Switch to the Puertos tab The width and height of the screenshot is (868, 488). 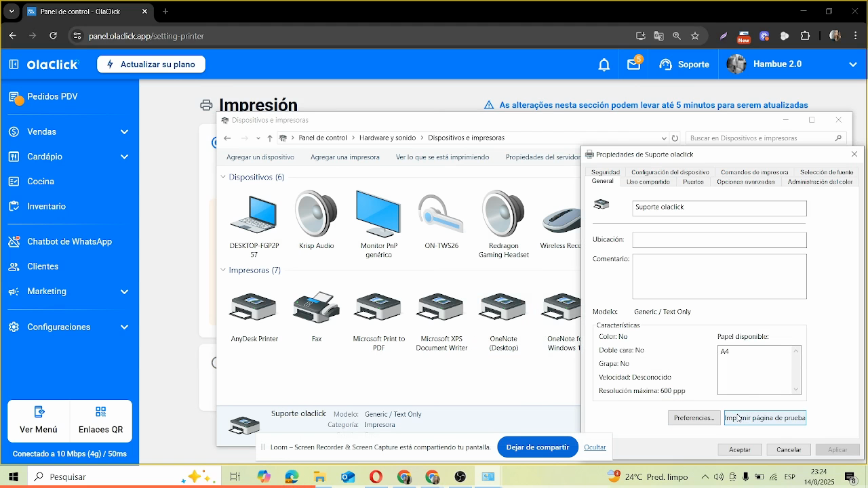[x=693, y=182]
